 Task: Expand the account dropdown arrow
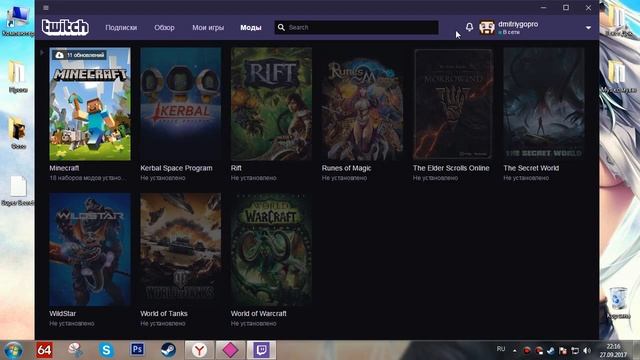(x=588, y=28)
